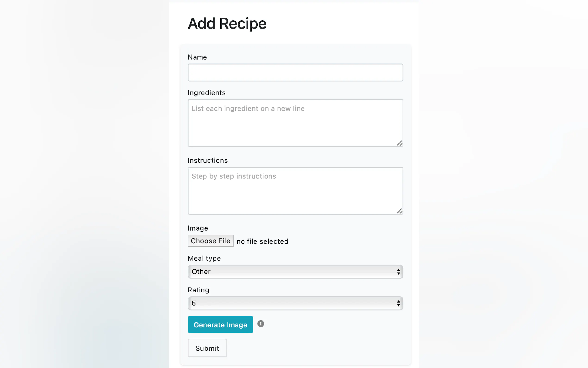Click the Image field label
This screenshot has height=368, width=588.
[198, 228]
